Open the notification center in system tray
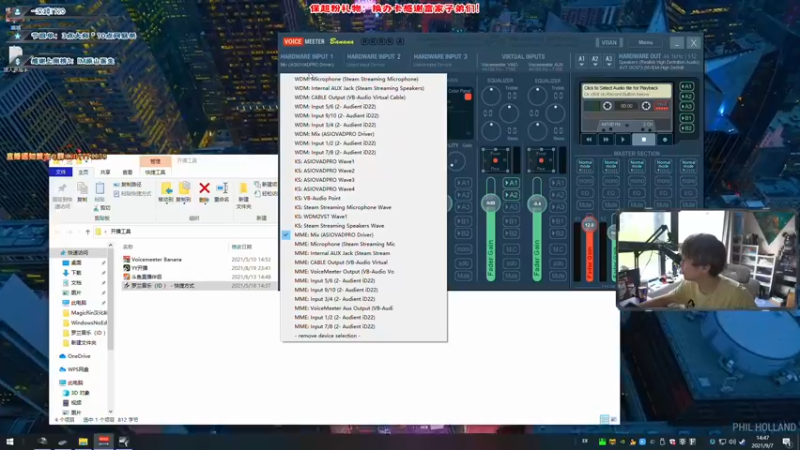This screenshot has width=800, height=450. pos(787,442)
